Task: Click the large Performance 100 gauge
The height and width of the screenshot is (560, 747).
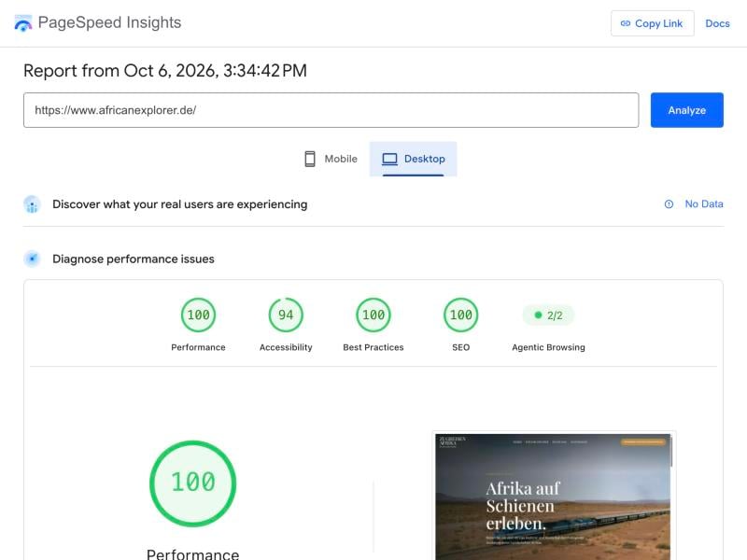Action: coord(193,483)
